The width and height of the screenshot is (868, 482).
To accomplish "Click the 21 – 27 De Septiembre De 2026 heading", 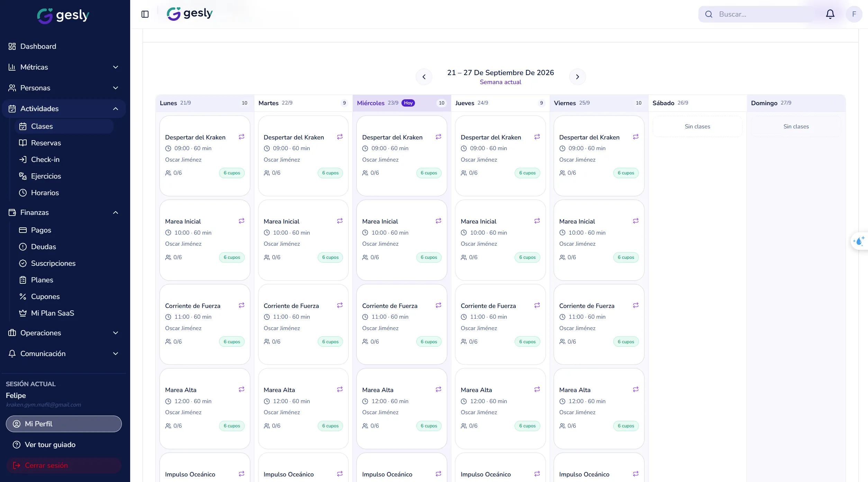I will [x=500, y=73].
